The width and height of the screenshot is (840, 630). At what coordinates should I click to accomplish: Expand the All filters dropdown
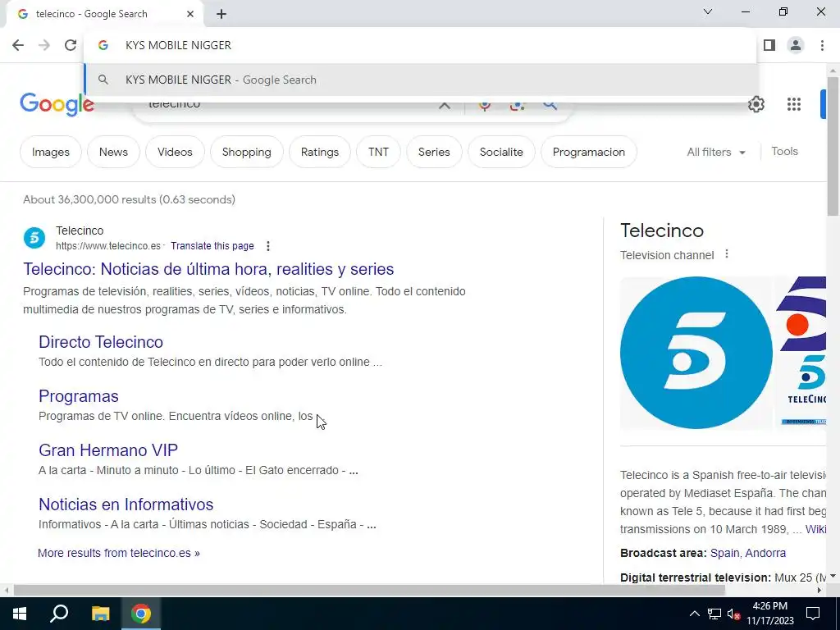[716, 152]
